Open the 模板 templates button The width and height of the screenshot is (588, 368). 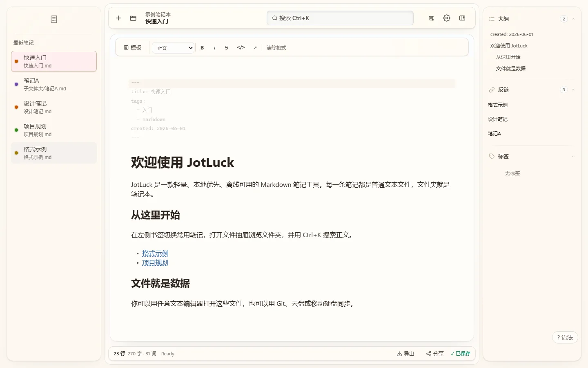click(x=133, y=48)
